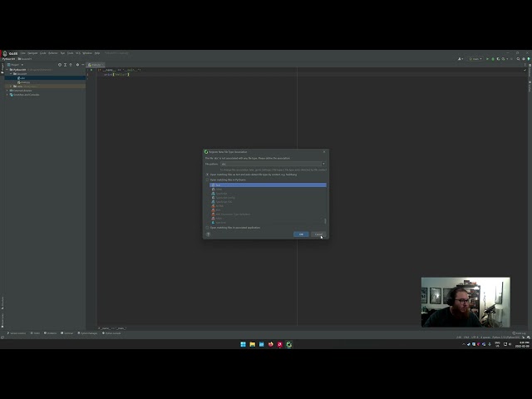Cancel the file type association dialog
The height and width of the screenshot is (399, 532).
[x=318, y=234]
